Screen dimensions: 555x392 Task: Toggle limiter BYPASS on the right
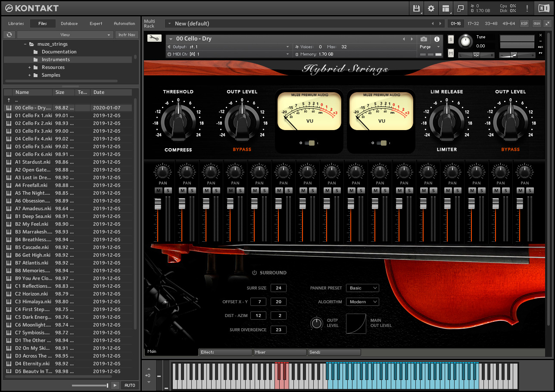tap(510, 149)
